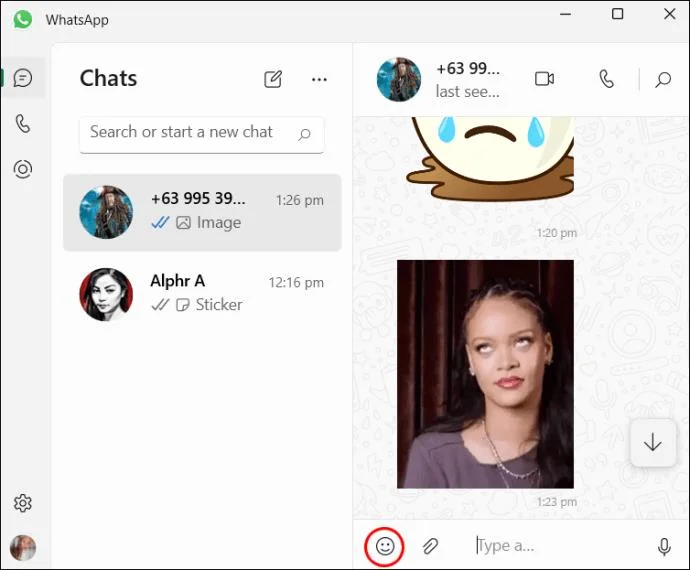This screenshot has height=570, width=690.
Task: Click the +63 995 chat list avatar
Action: pyautogui.click(x=106, y=212)
